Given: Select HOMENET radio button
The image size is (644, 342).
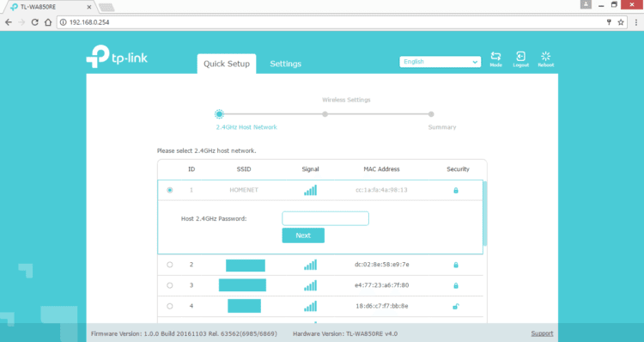Looking at the screenshot, I should pos(170,190).
